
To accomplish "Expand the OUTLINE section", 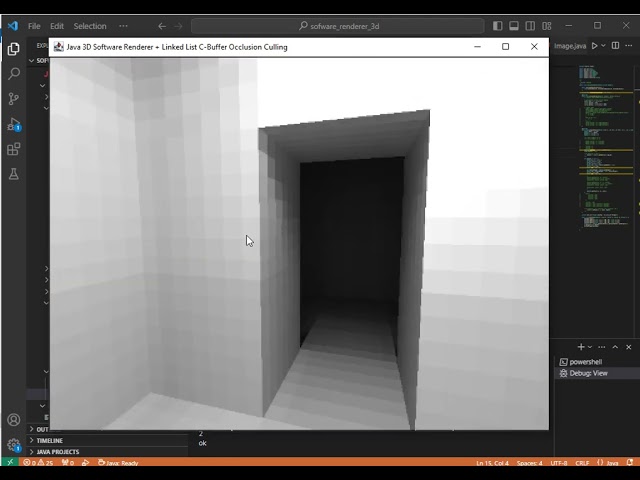I will point(38,429).
